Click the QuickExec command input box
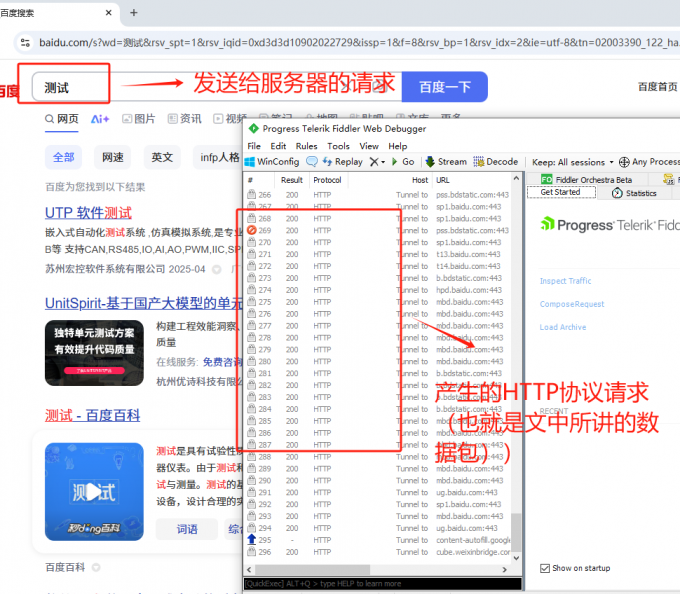The height and width of the screenshot is (594, 680). point(383,584)
